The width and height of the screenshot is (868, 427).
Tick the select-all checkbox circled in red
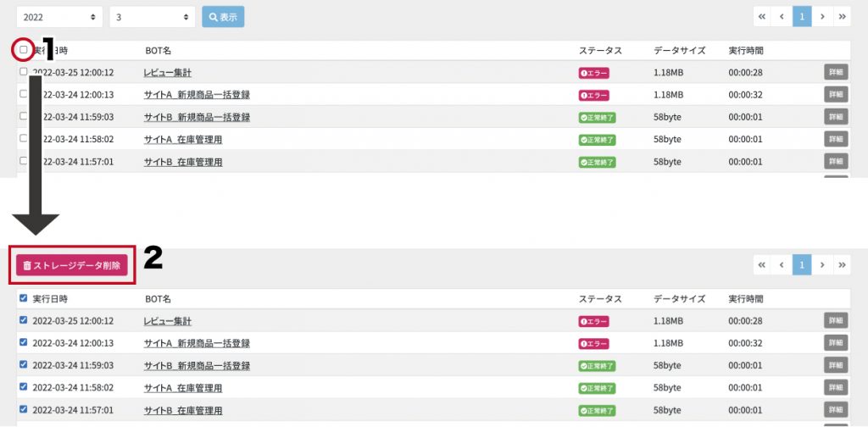pyautogui.click(x=23, y=50)
